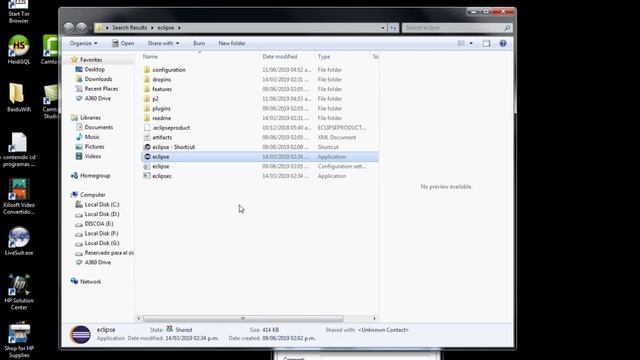Click the Explorer forward navigation arrow
Image resolution: width=640 pixels, height=360 pixels.
pos(82,27)
